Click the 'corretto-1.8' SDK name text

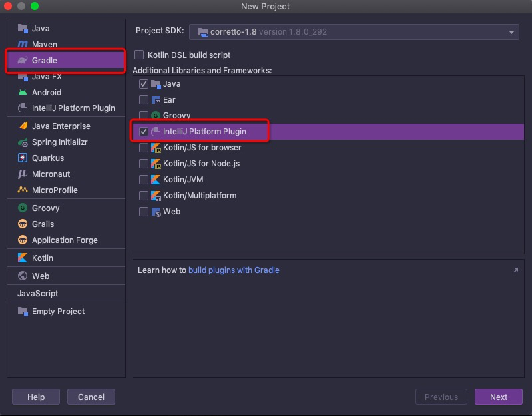click(x=234, y=32)
